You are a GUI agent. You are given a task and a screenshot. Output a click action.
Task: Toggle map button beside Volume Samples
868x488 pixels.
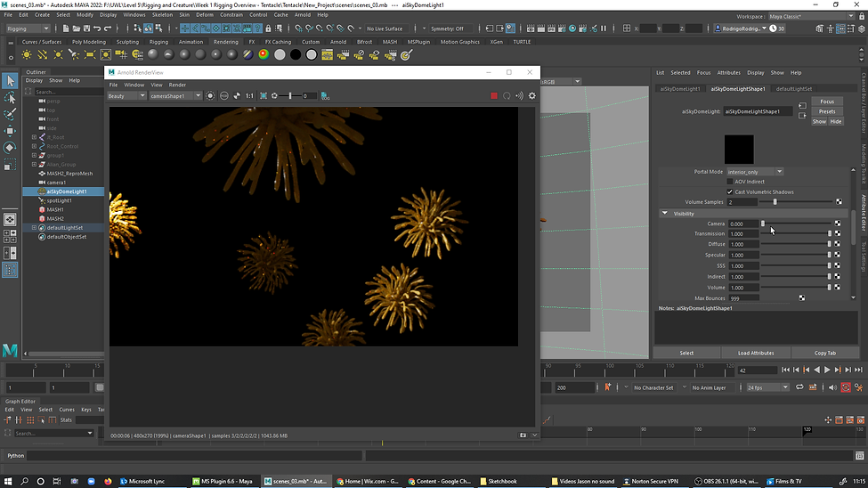[x=839, y=202]
